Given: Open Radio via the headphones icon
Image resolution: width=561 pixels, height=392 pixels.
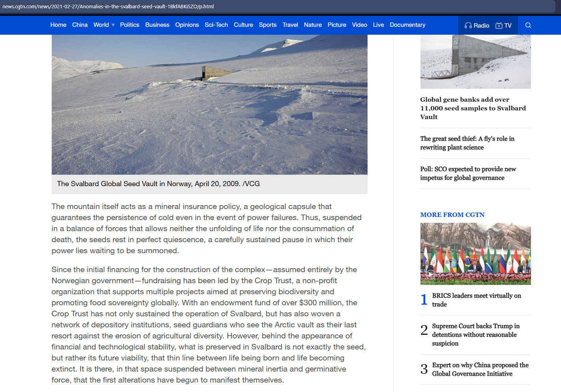Looking at the screenshot, I should coord(468,25).
